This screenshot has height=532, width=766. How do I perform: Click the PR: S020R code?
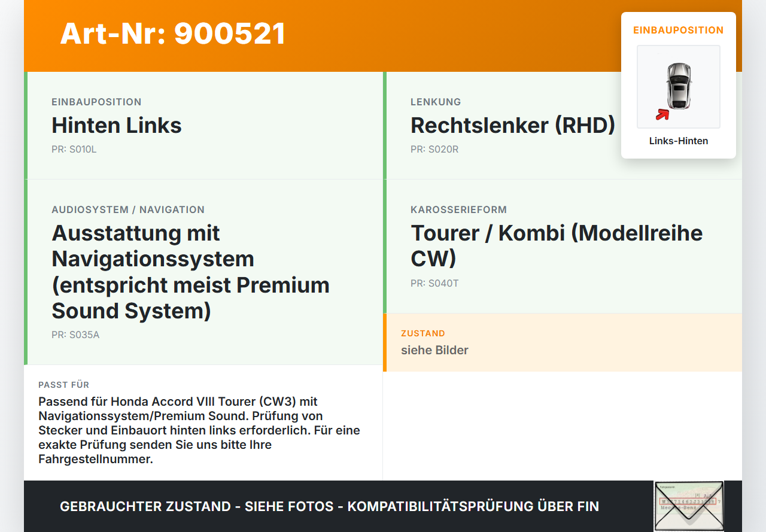tap(434, 149)
